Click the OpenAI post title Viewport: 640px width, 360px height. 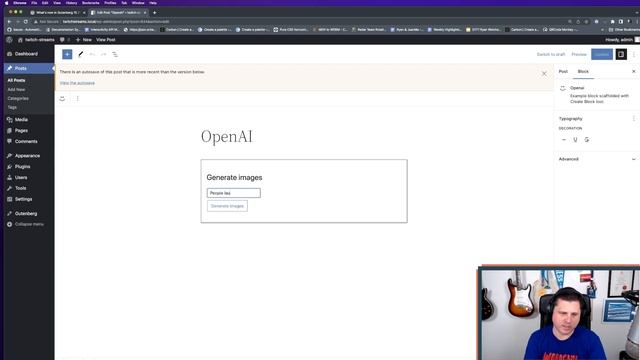tap(227, 136)
